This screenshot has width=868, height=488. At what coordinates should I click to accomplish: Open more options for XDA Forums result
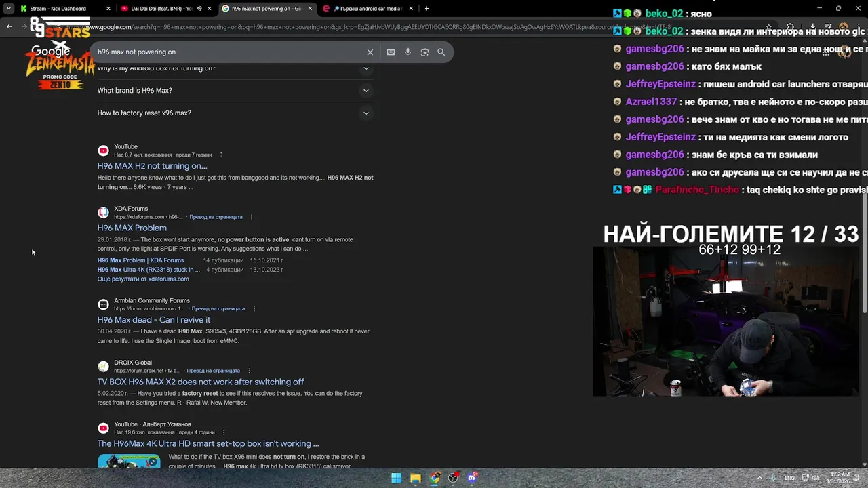tap(252, 217)
